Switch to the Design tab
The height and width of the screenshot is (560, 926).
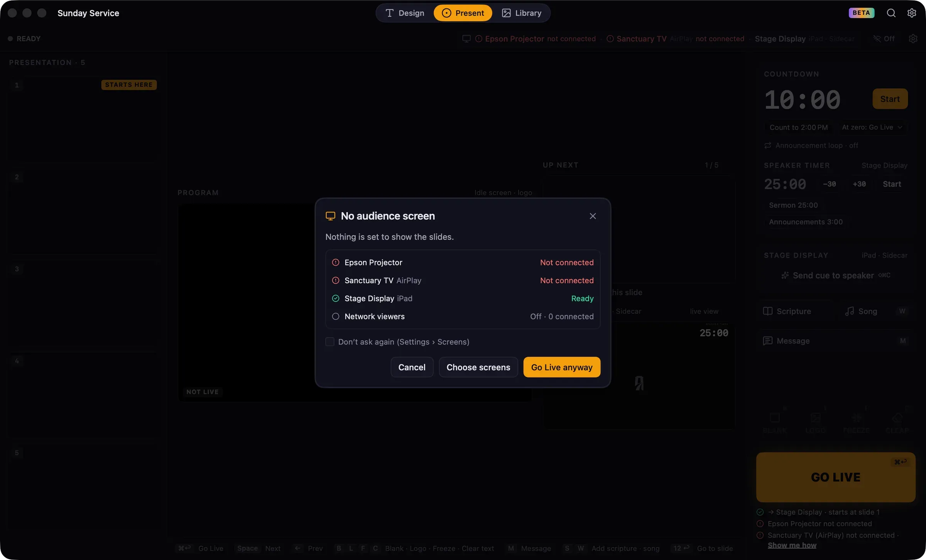pyautogui.click(x=405, y=13)
